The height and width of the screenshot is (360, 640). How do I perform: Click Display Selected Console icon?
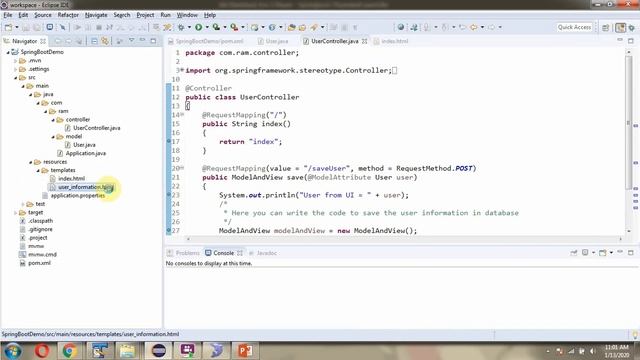(585, 253)
